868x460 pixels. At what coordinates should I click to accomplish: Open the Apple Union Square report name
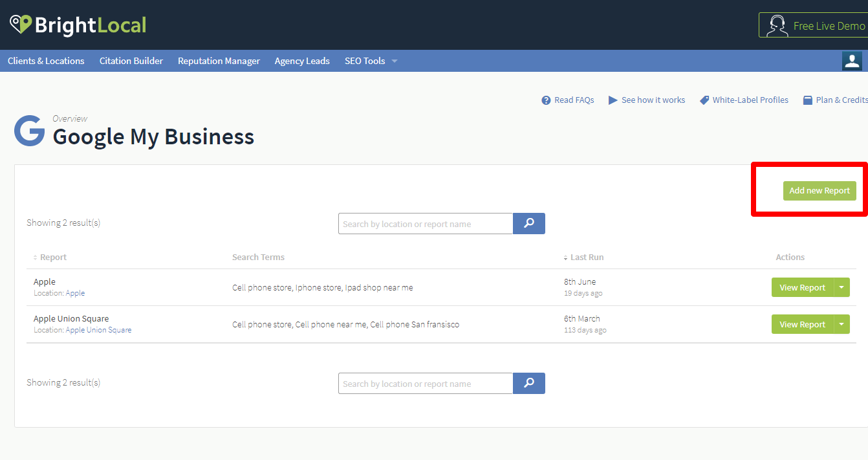71,319
